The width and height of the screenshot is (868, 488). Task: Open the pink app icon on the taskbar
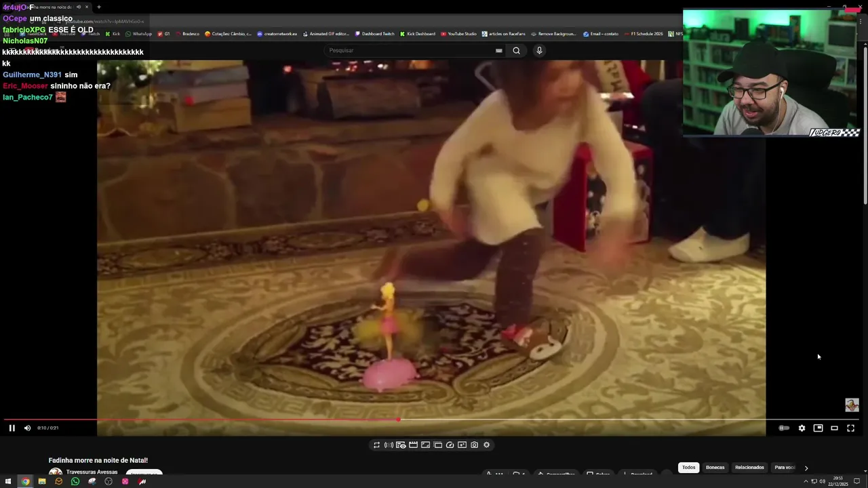pos(125,481)
